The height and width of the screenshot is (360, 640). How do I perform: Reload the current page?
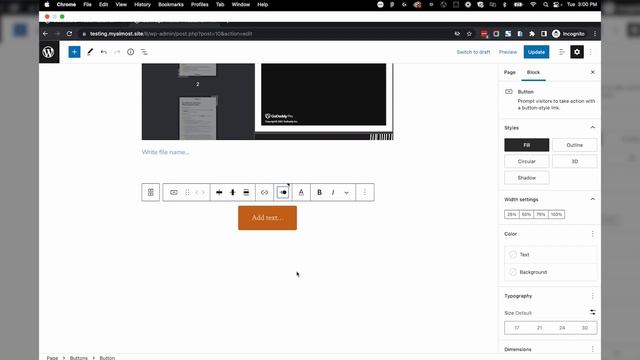69,34
